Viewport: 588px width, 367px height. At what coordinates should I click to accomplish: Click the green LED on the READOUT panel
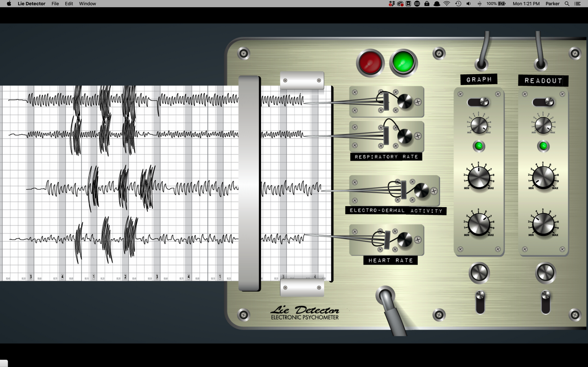543,146
